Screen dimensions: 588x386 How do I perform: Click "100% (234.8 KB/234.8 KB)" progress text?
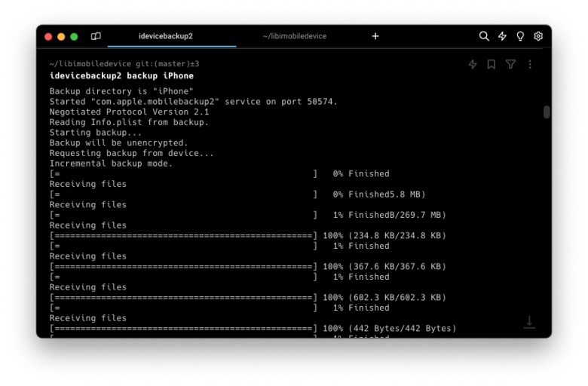(384, 235)
